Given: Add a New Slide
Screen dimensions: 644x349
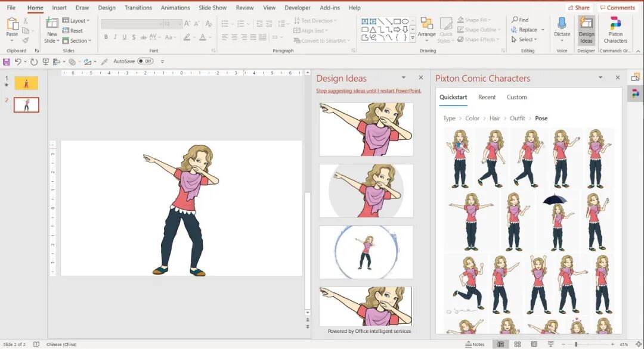Looking at the screenshot, I should (52, 30).
